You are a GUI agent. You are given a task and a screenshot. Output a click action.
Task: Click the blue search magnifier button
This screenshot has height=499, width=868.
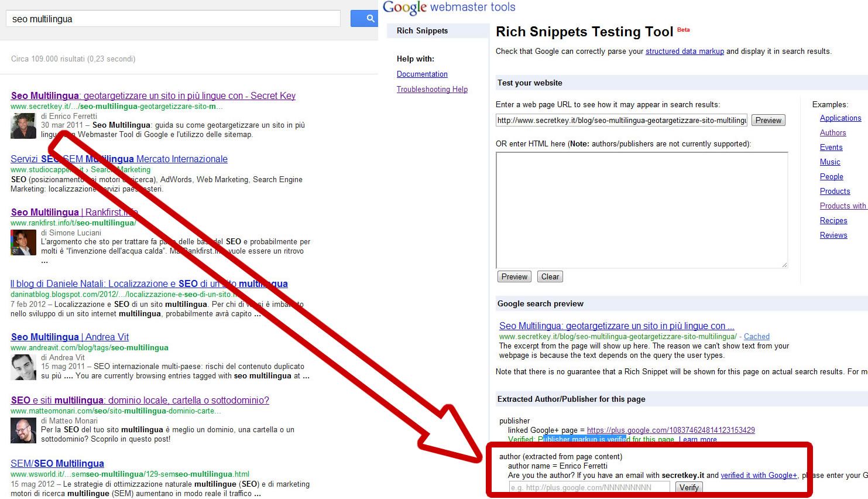(365, 19)
